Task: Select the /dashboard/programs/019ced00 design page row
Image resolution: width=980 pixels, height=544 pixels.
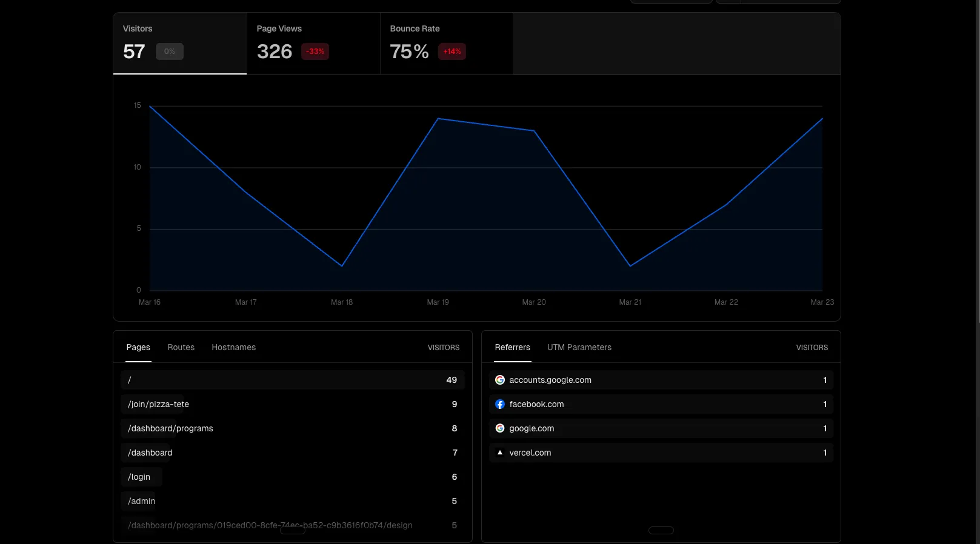Action: click(x=293, y=525)
